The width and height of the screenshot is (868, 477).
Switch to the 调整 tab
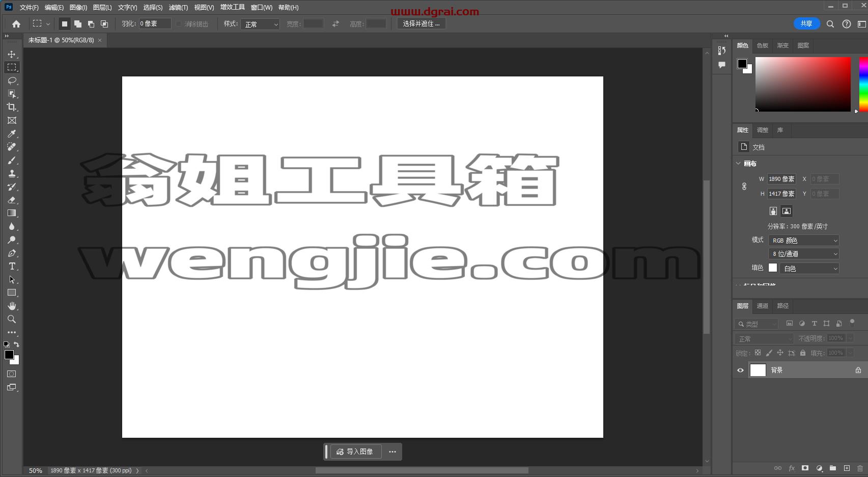(x=762, y=130)
